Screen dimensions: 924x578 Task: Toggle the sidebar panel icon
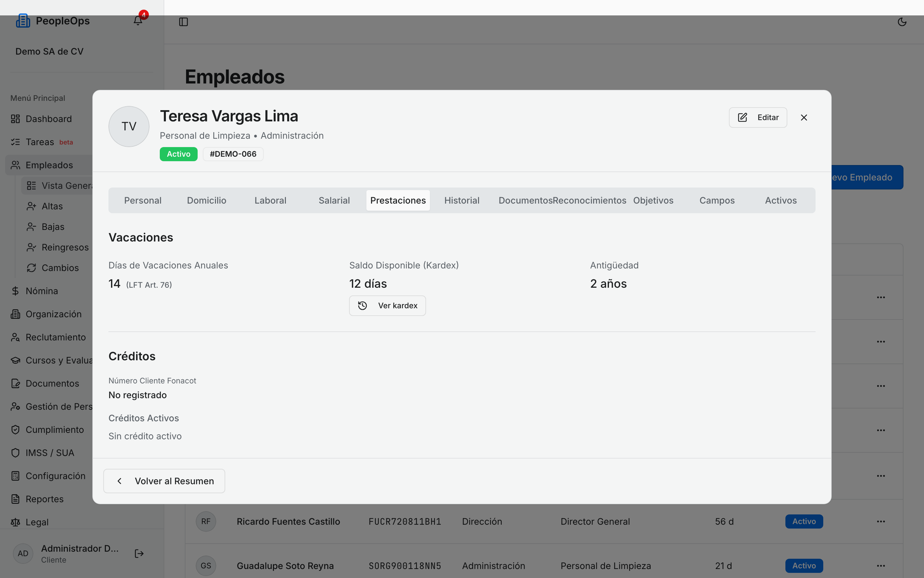click(x=183, y=22)
